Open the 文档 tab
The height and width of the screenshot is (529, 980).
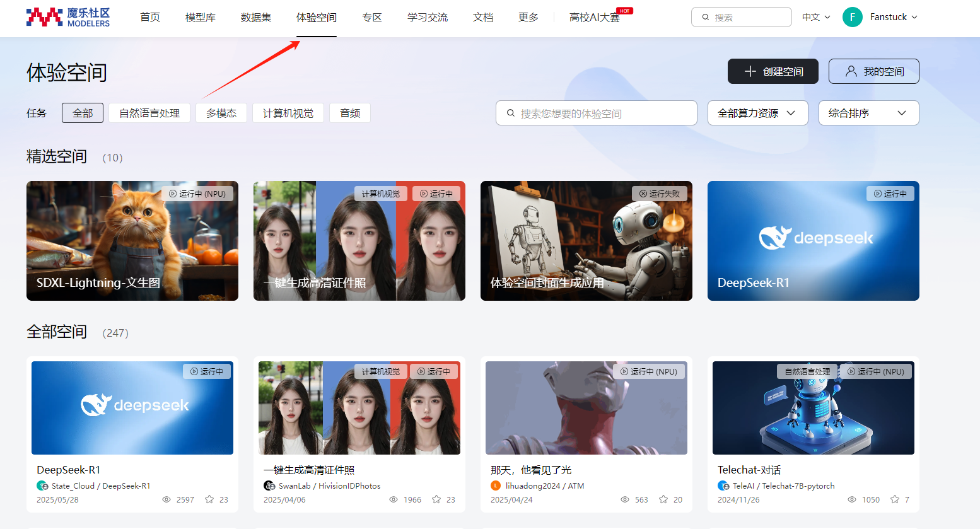coord(483,17)
